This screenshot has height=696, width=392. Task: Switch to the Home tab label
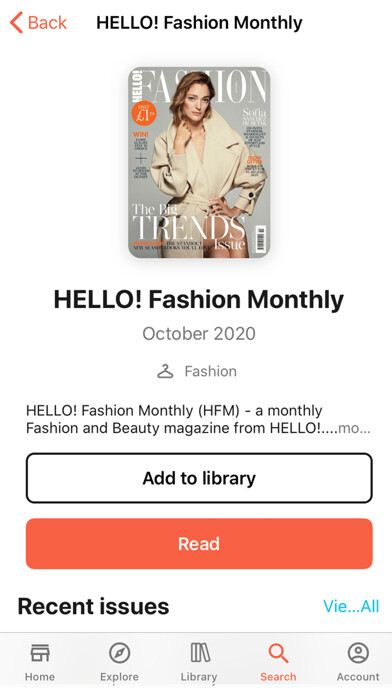40,677
